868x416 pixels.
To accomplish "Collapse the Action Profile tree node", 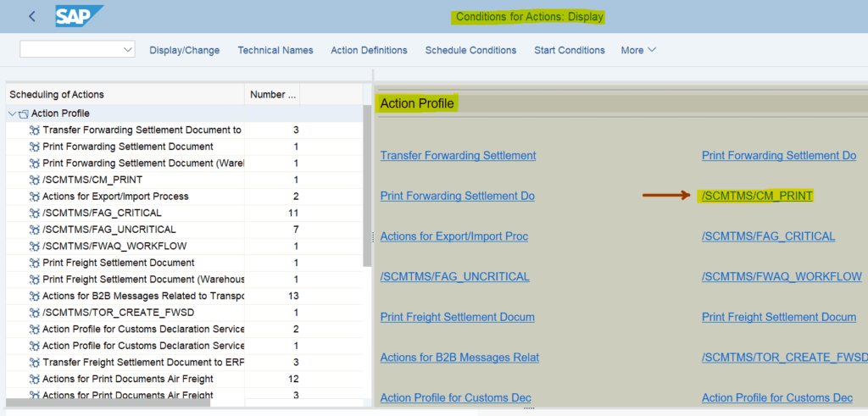I will tap(11, 114).
